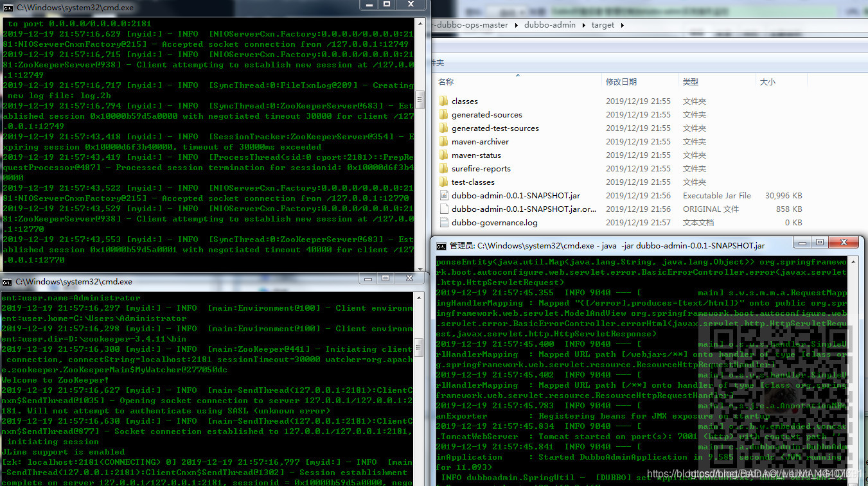Click the 文本文档 type cell
This screenshot has width=868, height=486.
click(698, 223)
